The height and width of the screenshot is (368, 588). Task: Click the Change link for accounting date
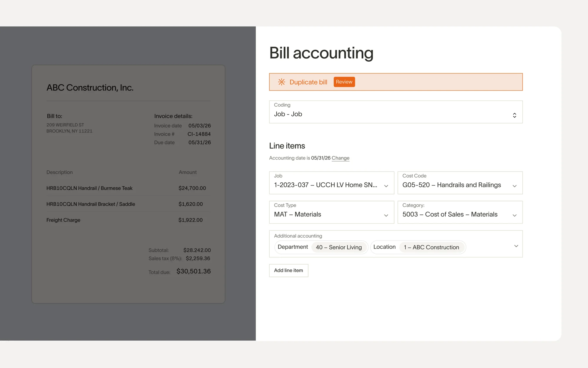tap(340, 158)
